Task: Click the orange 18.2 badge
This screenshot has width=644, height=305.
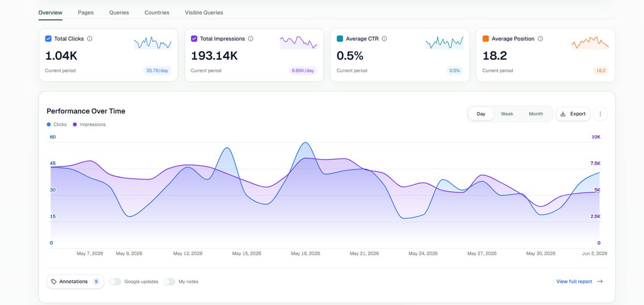Action: point(601,70)
